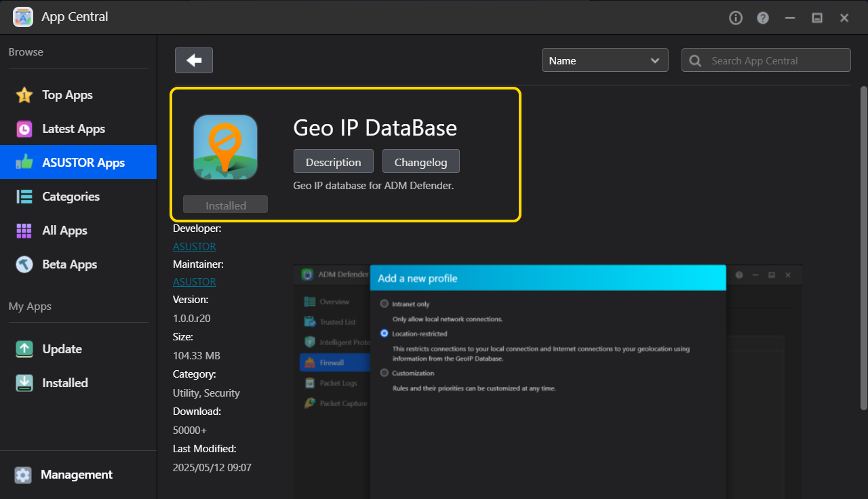
Task: Click the All Apps grid icon
Action: (x=24, y=231)
